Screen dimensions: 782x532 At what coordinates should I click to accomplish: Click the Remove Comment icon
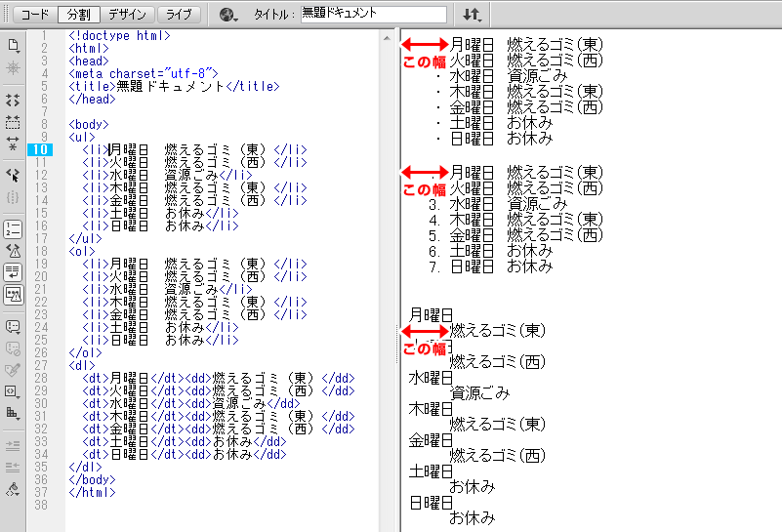[x=13, y=348]
